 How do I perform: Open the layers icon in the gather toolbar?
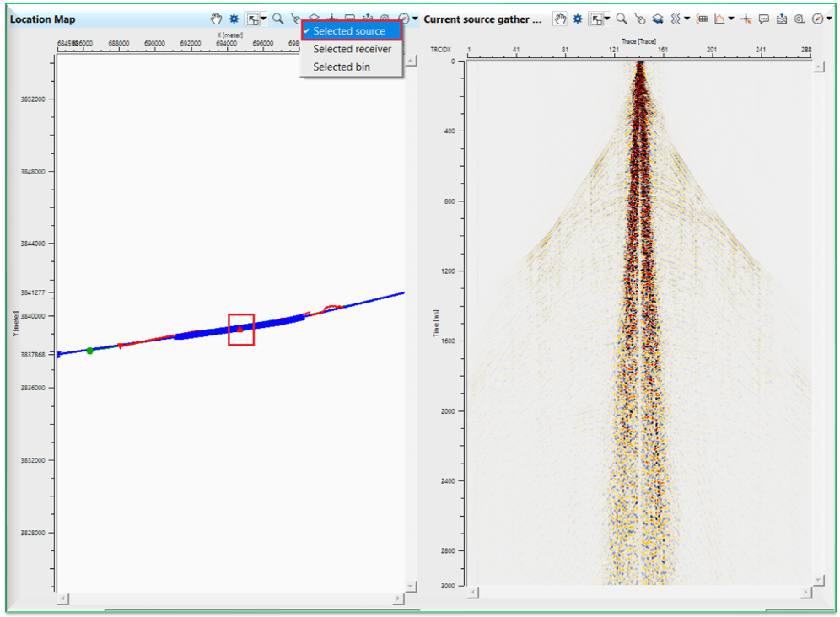point(657,19)
